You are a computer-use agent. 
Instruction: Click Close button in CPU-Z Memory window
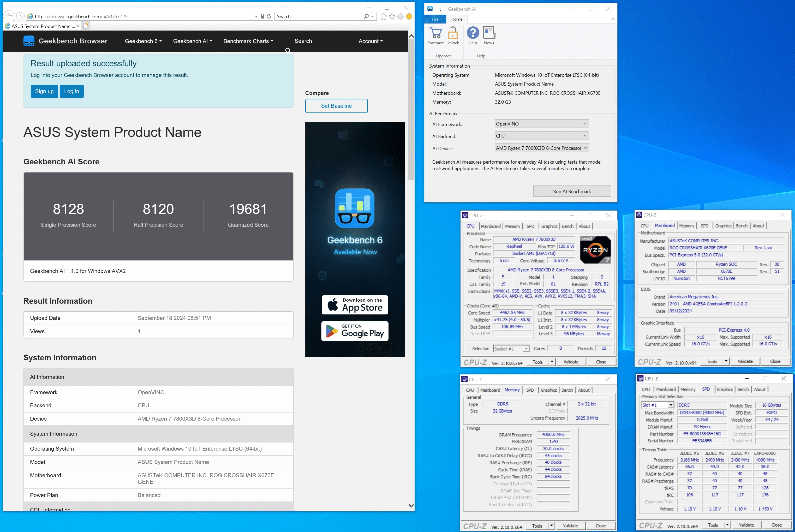pos(600,525)
